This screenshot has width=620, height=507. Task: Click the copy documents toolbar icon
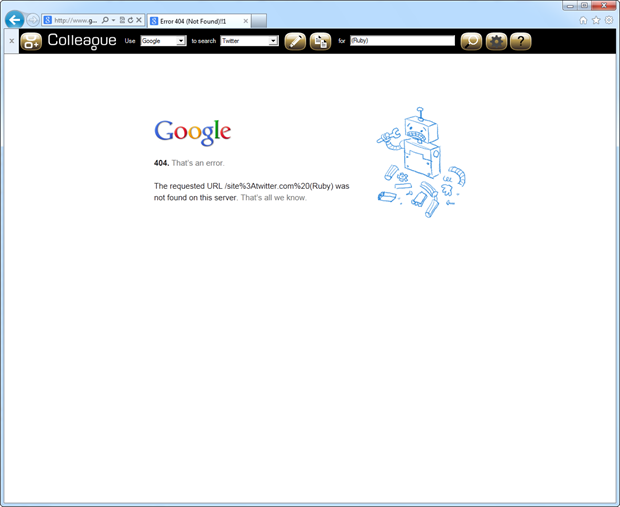[x=320, y=41]
